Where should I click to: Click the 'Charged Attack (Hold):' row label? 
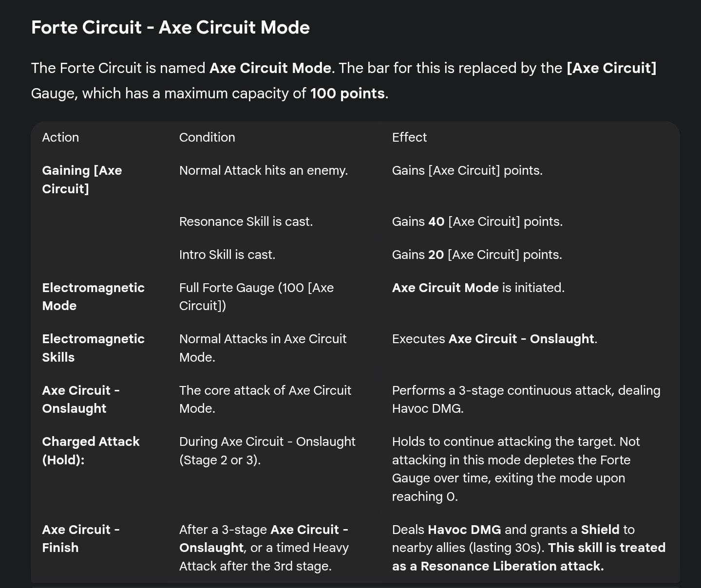pos(91,450)
